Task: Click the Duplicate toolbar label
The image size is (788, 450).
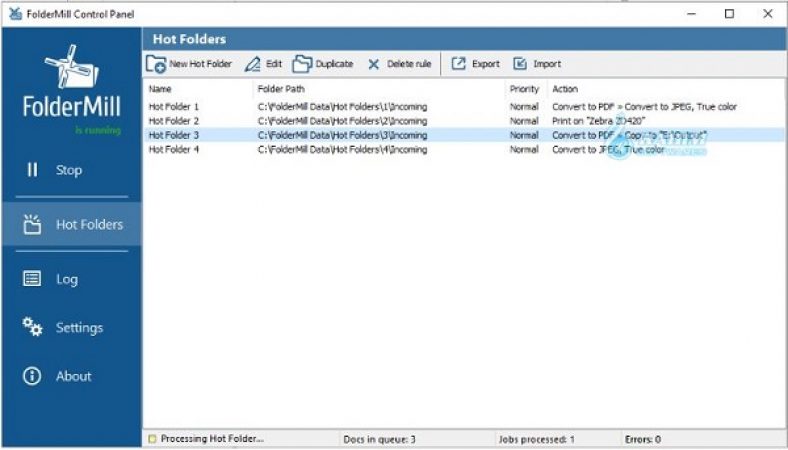Action: (x=334, y=64)
